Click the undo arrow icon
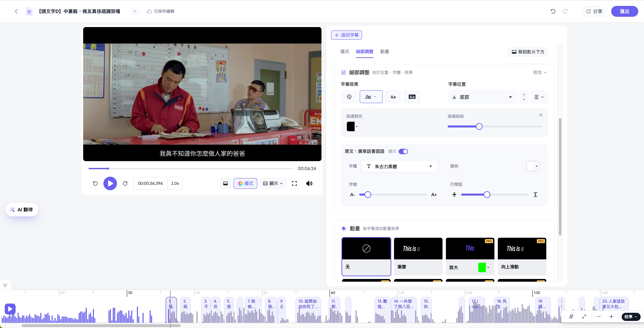This screenshot has height=328, width=644. click(x=553, y=11)
